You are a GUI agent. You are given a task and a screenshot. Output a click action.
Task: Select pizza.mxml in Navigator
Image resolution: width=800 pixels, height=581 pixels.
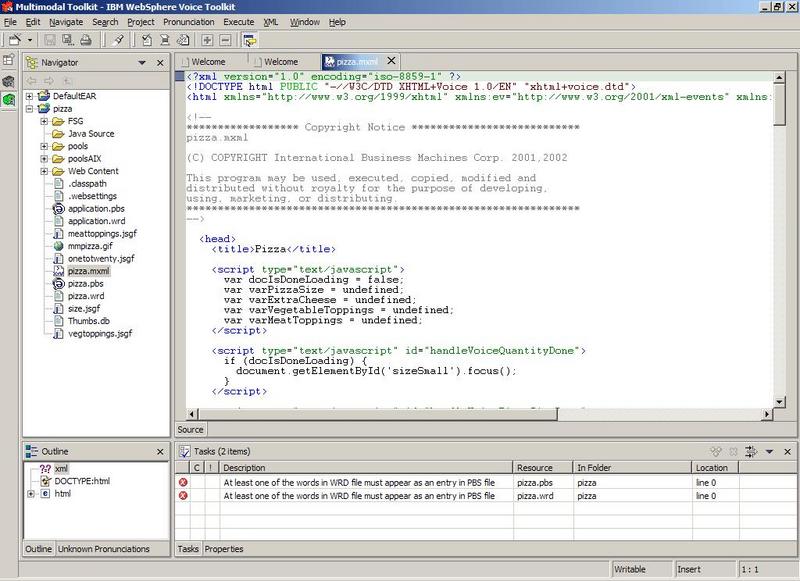88,271
